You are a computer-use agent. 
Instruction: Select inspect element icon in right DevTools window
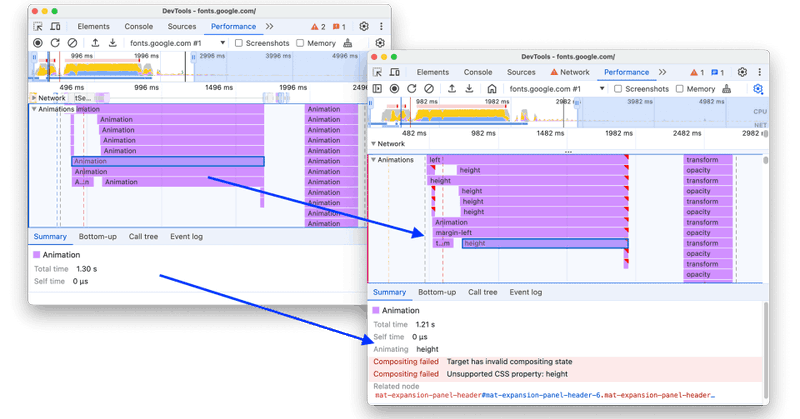(x=377, y=72)
